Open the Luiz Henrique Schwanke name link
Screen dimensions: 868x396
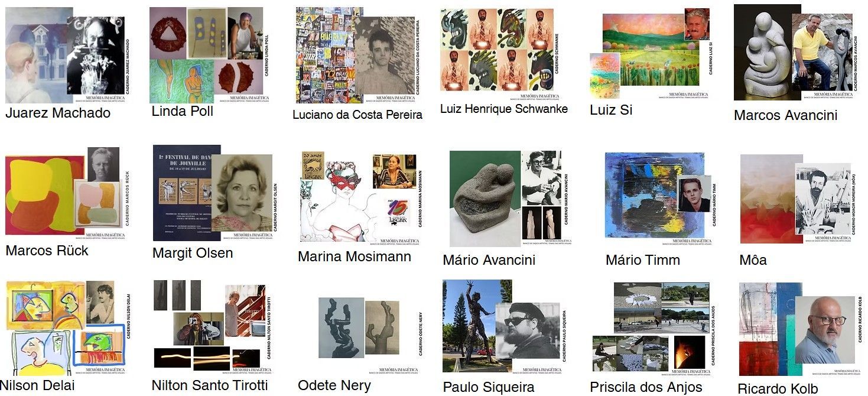pyautogui.click(x=504, y=109)
